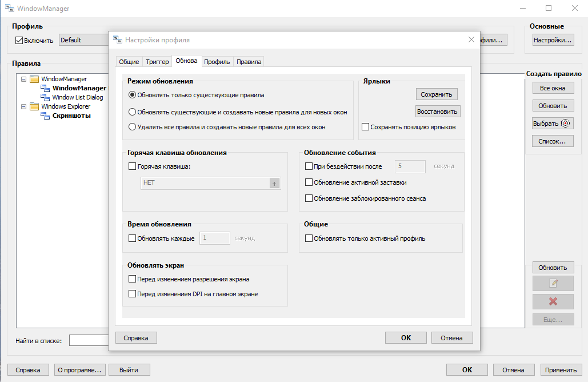Click the Сохранить shortcuts button
Image resolution: width=588 pixels, height=382 pixels.
coord(437,94)
